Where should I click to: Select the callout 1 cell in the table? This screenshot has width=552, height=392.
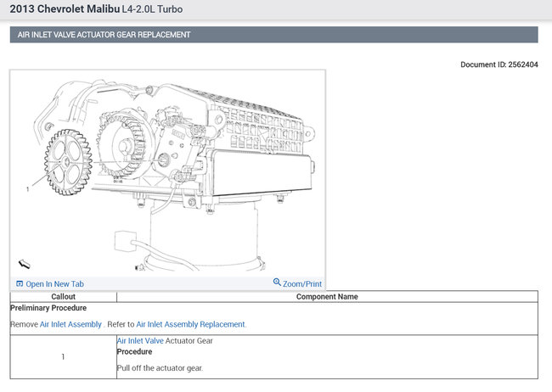click(x=64, y=356)
